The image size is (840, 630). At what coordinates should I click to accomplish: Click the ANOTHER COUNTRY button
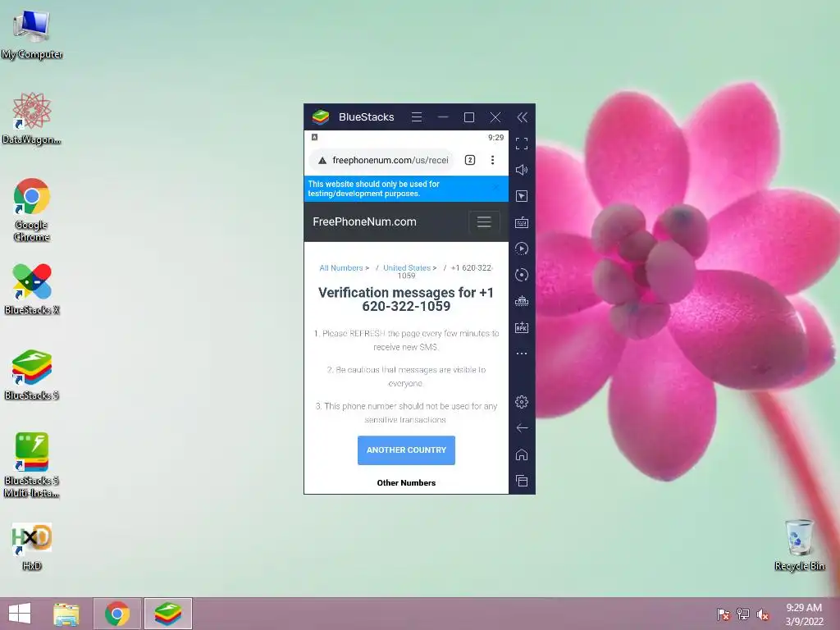[406, 450]
